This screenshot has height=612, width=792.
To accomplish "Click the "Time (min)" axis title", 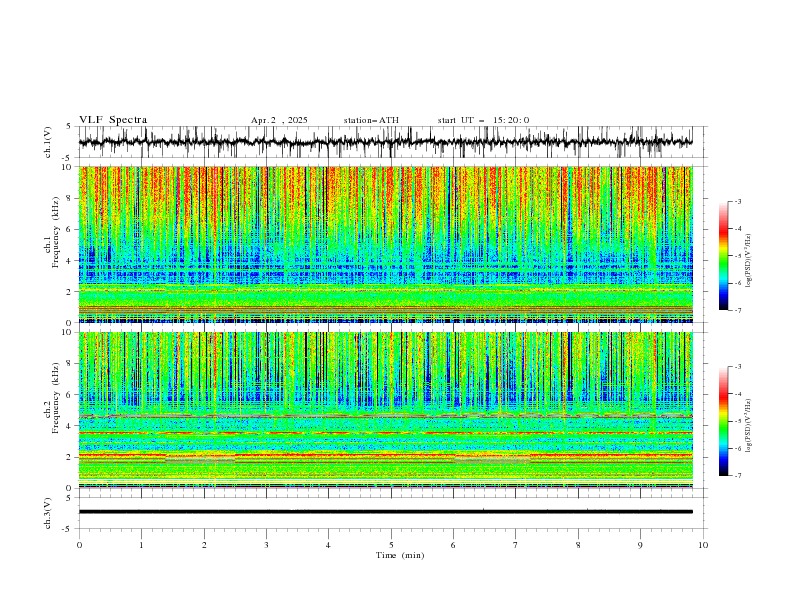I will 400,555.
